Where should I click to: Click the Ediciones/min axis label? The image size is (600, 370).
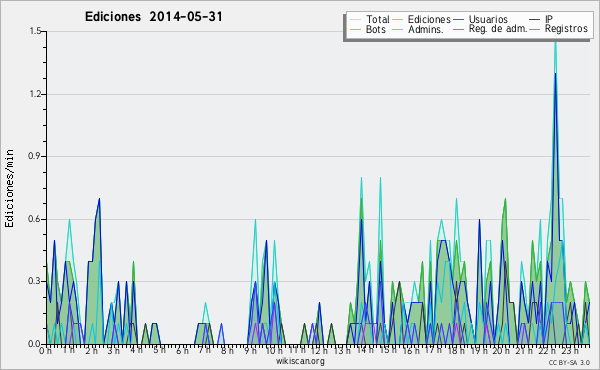(9, 189)
